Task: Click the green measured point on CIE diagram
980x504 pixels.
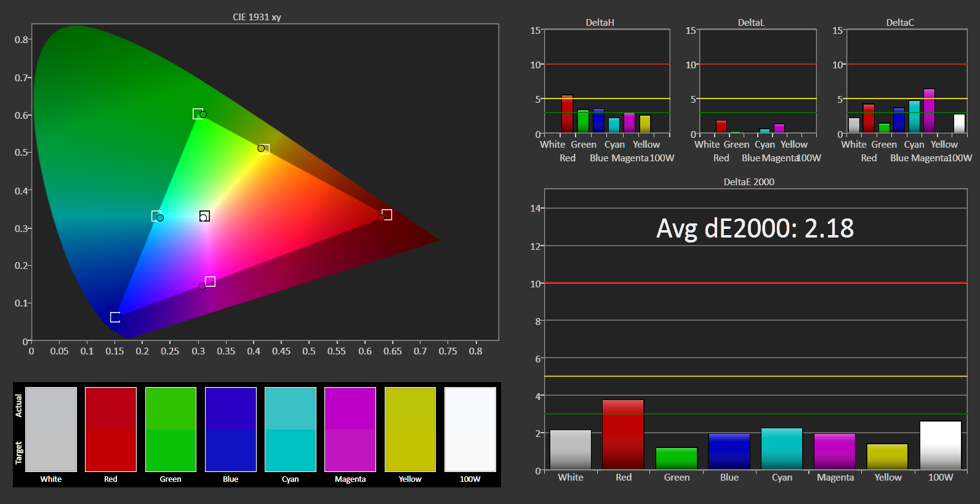Action: coord(203,114)
